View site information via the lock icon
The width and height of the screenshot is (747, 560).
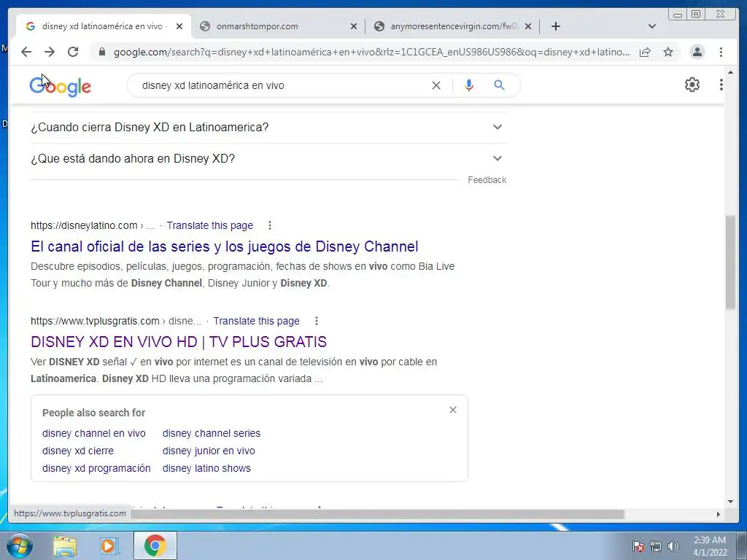[x=101, y=52]
